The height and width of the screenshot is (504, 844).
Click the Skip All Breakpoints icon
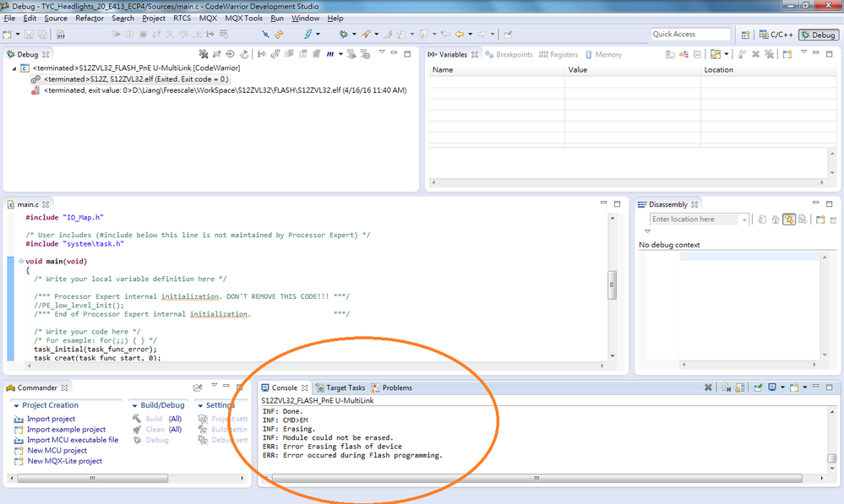pyautogui.click(x=265, y=34)
